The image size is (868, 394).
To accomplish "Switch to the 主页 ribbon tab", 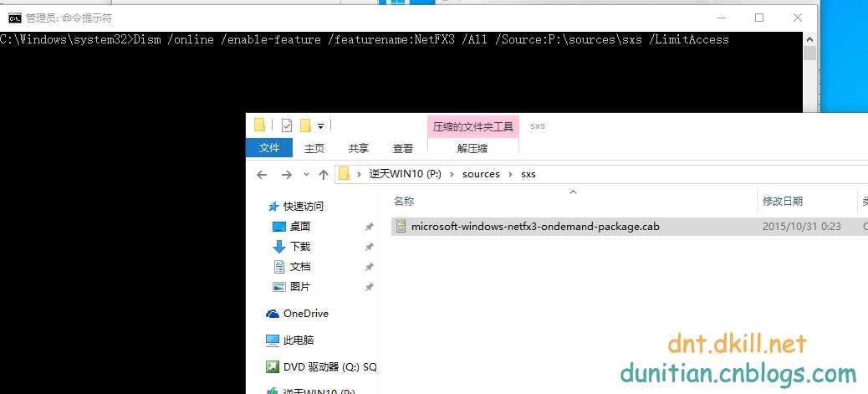I will [x=314, y=148].
